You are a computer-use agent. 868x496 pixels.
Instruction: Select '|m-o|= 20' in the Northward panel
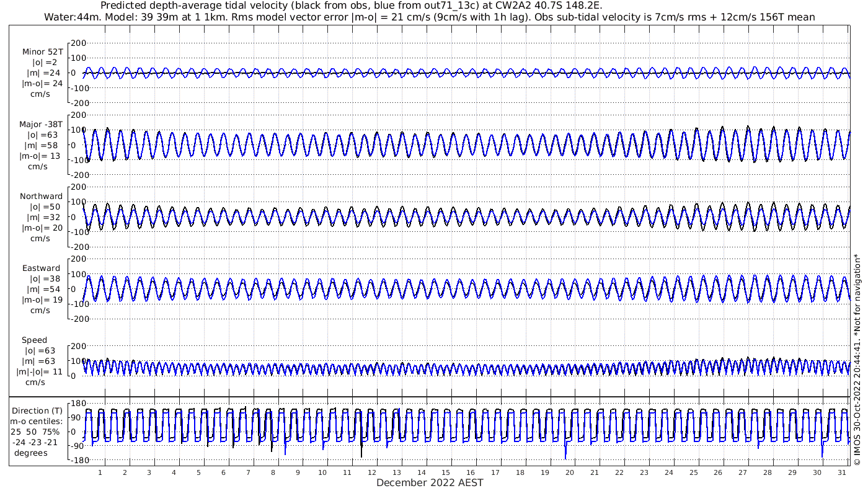point(41,228)
